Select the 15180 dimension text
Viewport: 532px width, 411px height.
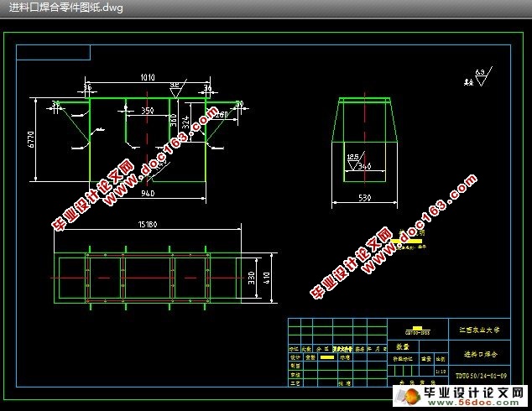point(148,225)
